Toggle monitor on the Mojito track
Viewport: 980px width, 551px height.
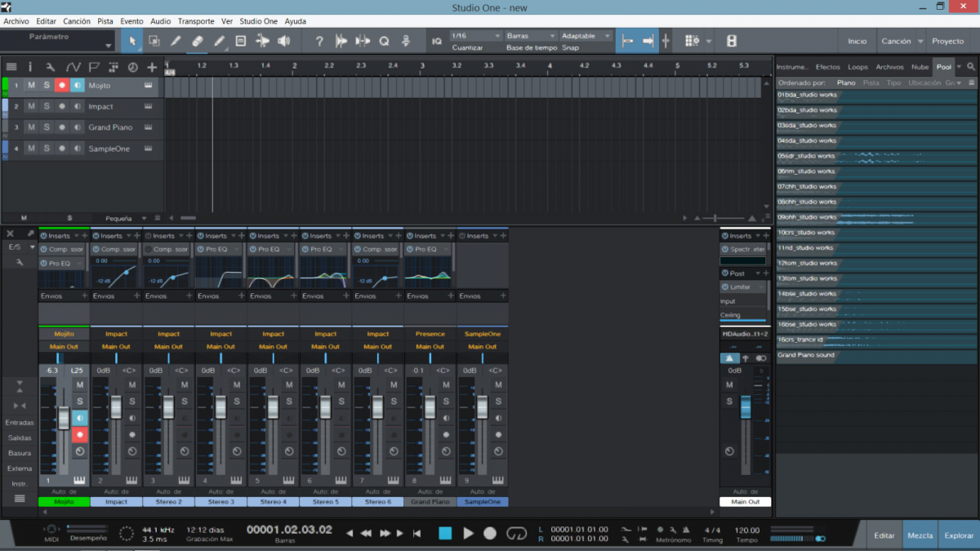78,85
